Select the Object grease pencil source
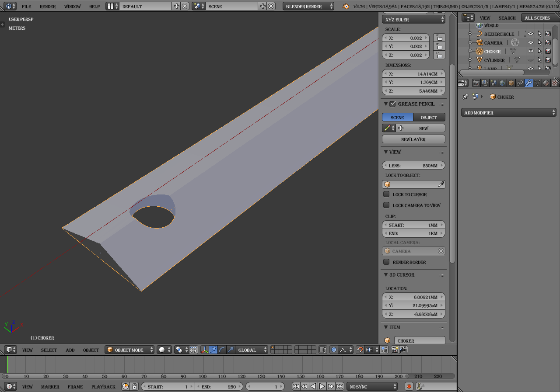Viewport: 560px width, 392px height. [x=429, y=117]
